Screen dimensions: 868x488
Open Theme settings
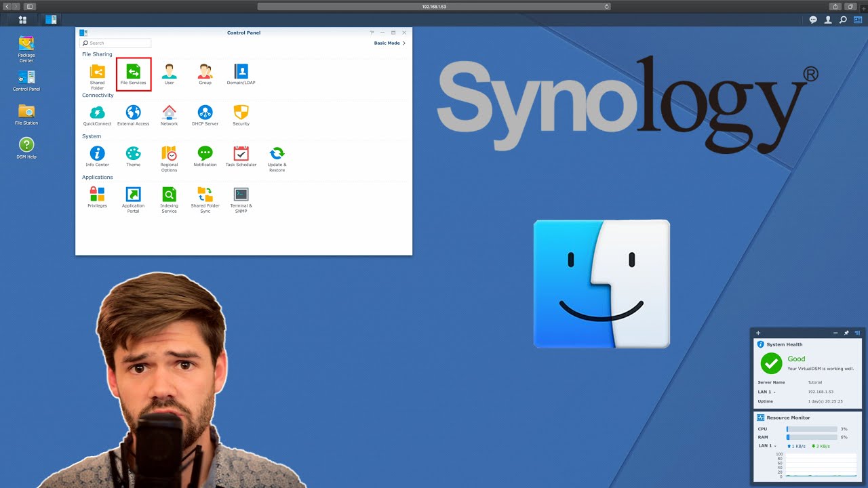coord(134,157)
